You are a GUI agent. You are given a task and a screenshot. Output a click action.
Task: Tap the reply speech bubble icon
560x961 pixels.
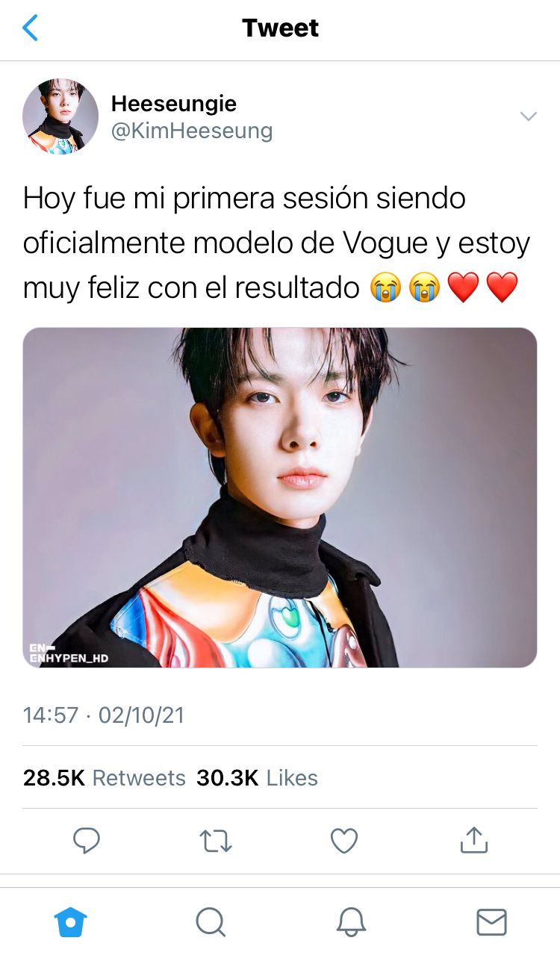click(87, 841)
